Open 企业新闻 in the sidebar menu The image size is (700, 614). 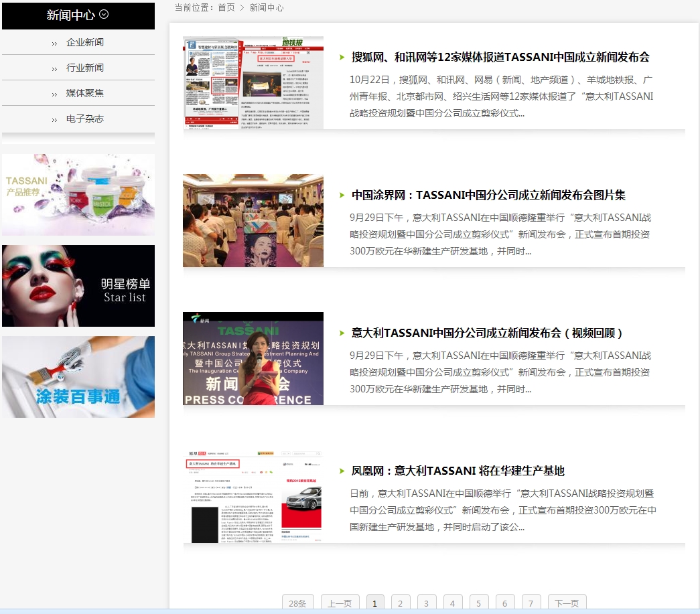pyautogui.click(x=84, y=42)
